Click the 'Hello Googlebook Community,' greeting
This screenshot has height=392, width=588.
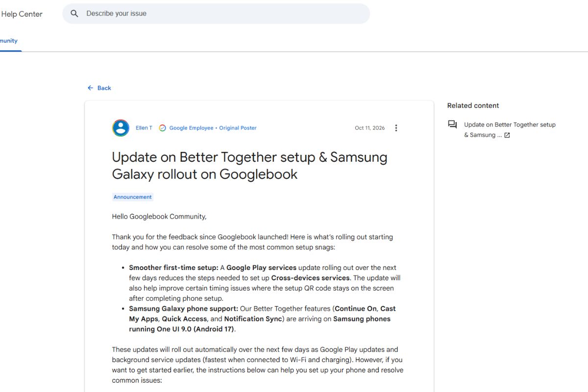point(159,217)
